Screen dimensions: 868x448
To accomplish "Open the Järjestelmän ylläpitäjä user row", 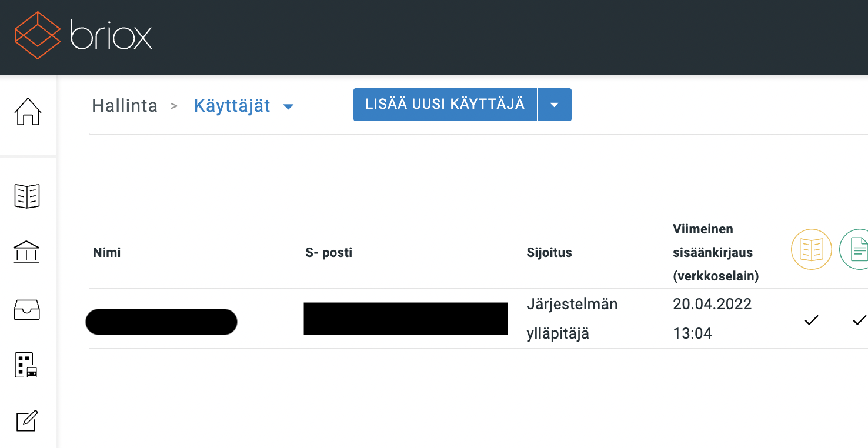I will click(x=572, y=318).
